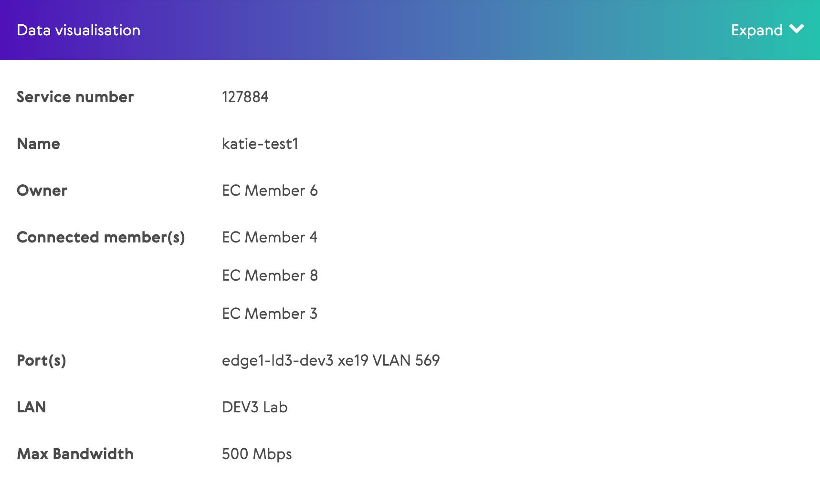Select the service number value 127884
The height and width of the screenshot is (504, 820).
click(245, 97)
